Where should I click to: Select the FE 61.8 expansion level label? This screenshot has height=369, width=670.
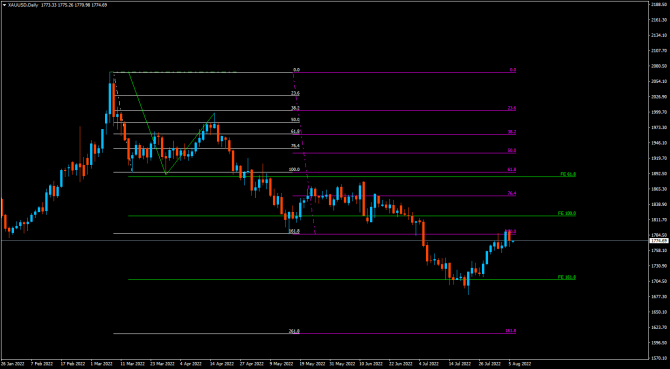567,174
